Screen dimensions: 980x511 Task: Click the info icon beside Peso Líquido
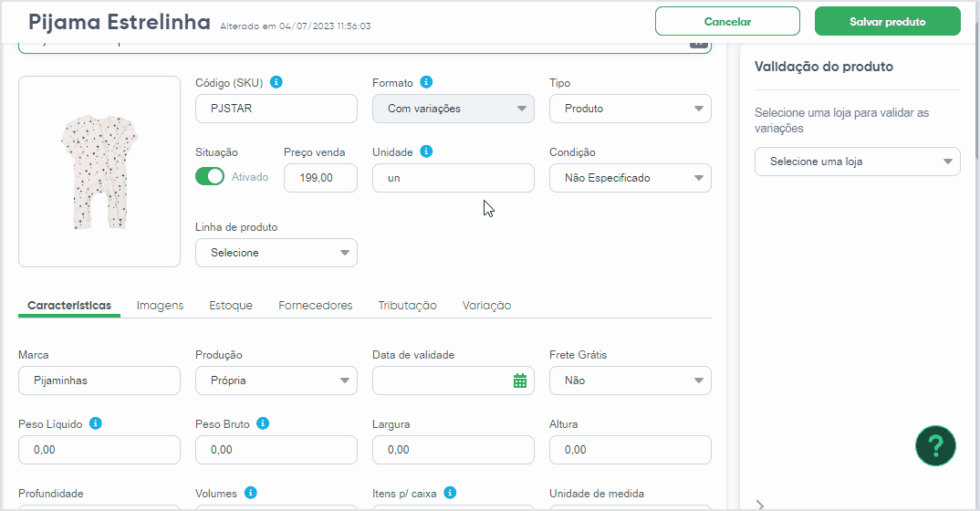click(96, 422)
